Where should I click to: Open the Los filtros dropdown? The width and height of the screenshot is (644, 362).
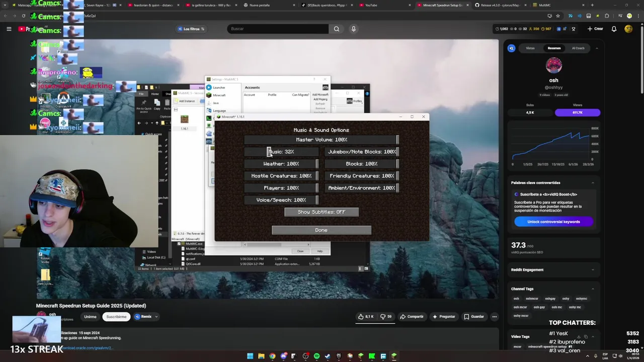point(191,29)
